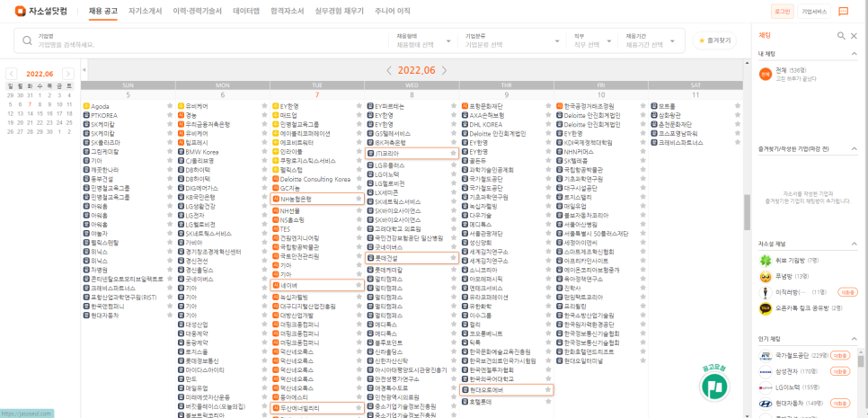Toggle the star for 두산에너빌리티
Screen dimensions: 868x418
click(x=359, y=408)
